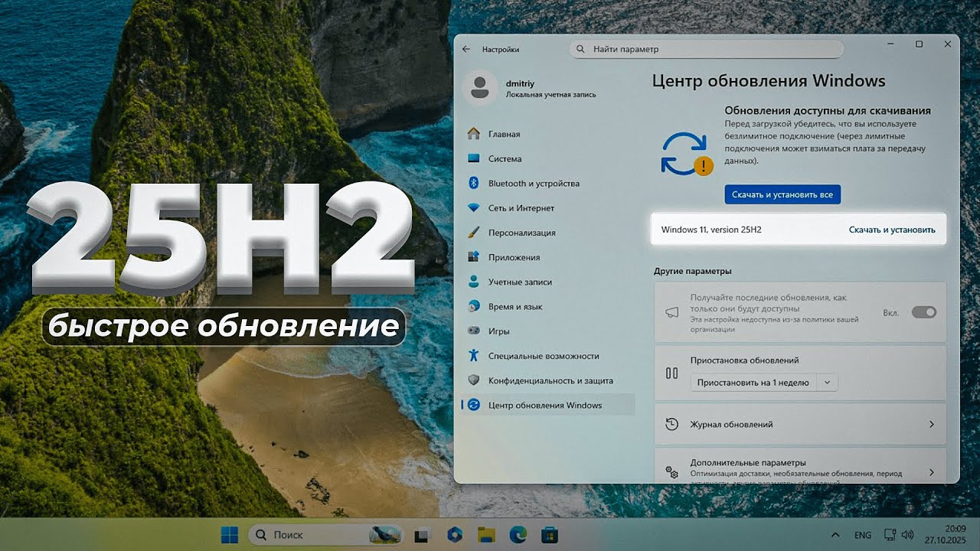Select the Bluetooth и устройства icon

[x=474, y=184]
